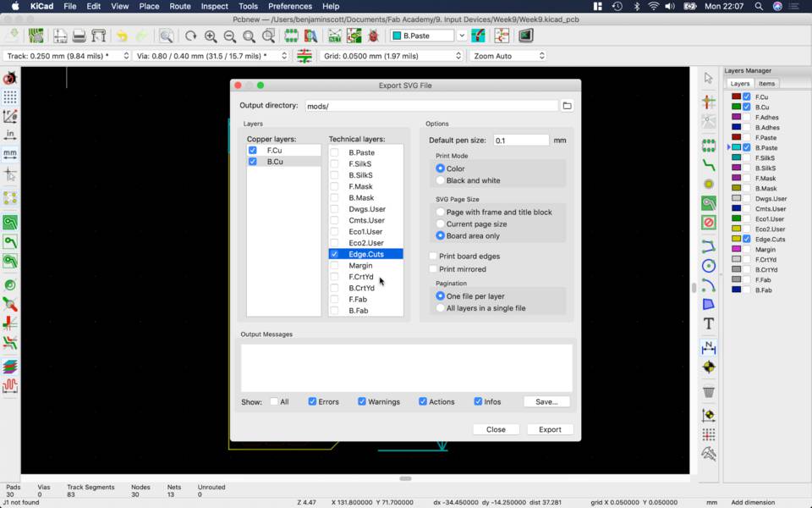Click the Zoom Out magnifier icon
This screenshot has height=508, width=812.
pyautogui.click(x=229, y=36)
